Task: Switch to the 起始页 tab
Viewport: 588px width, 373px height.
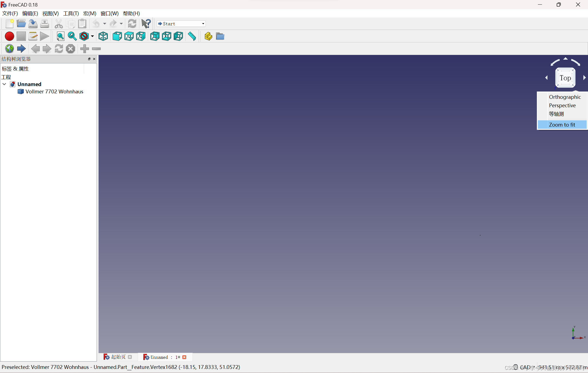Action: [118, 357]
